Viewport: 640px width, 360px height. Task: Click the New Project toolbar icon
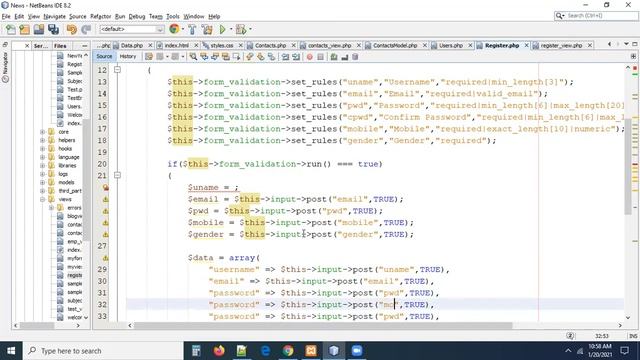24,29
